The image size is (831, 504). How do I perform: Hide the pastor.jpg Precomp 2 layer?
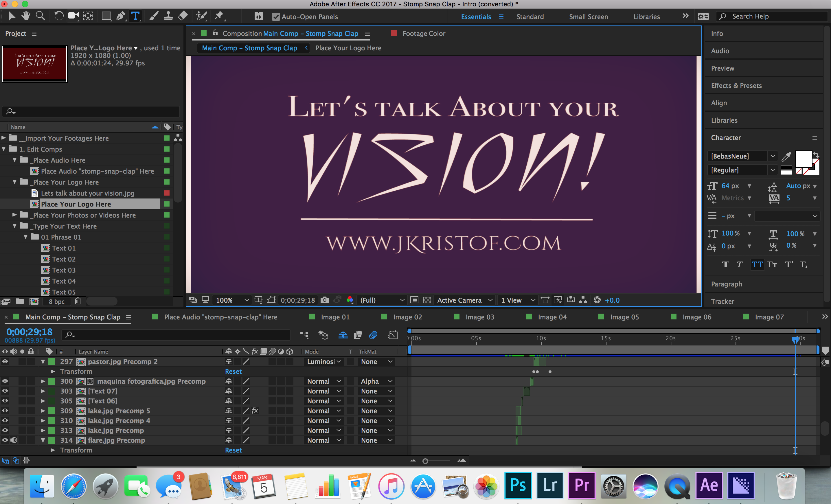[5, 361]
